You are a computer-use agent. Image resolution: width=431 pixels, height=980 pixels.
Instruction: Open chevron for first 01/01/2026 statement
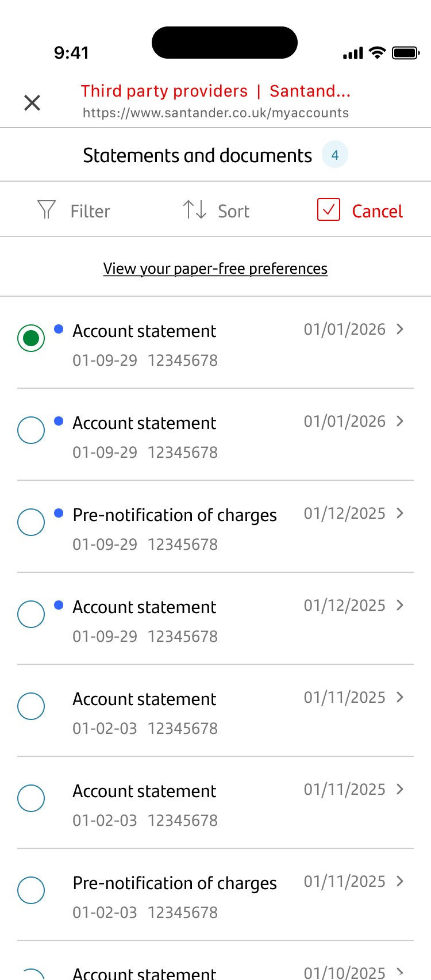(400, 329)
